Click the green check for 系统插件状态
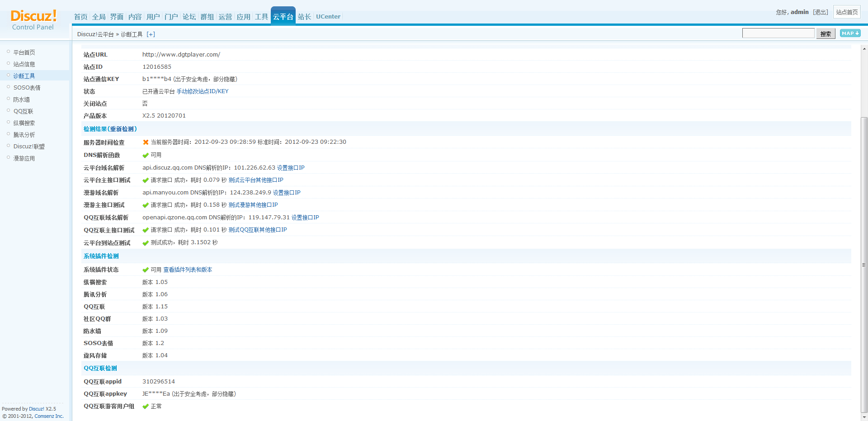 coord(146,270)
